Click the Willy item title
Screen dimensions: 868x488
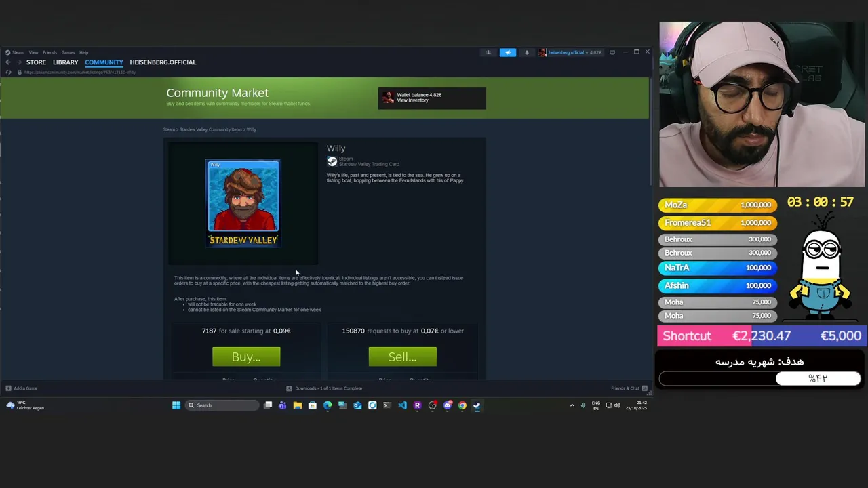point(336,148)
